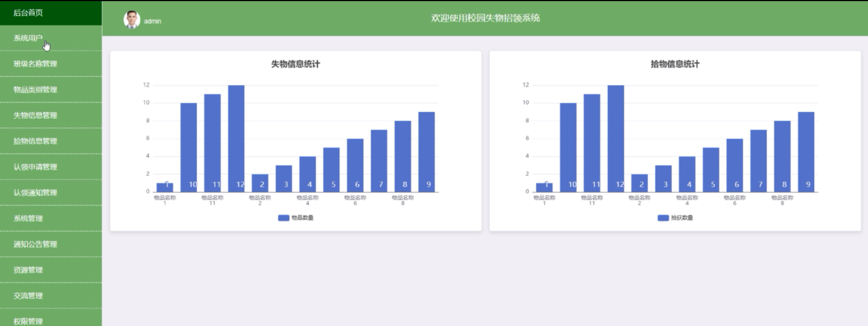Open the 交流管理 section
The height and width of the screenshot is (326, 868).
pos(28,296)
